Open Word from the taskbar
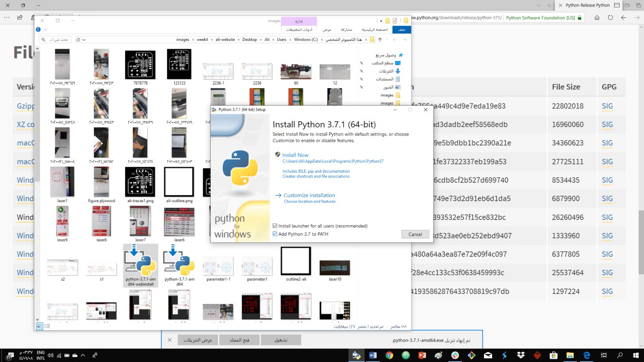This screenshot has width=644, height=362. tap(373, 355)
